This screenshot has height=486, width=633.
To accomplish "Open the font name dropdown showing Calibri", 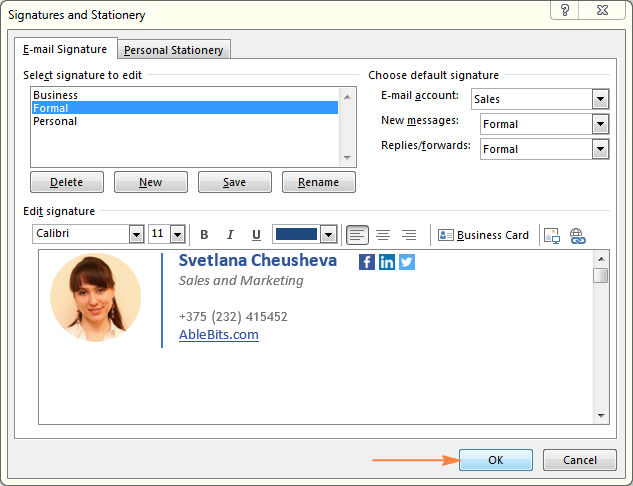I will click(x=136, y=234).
